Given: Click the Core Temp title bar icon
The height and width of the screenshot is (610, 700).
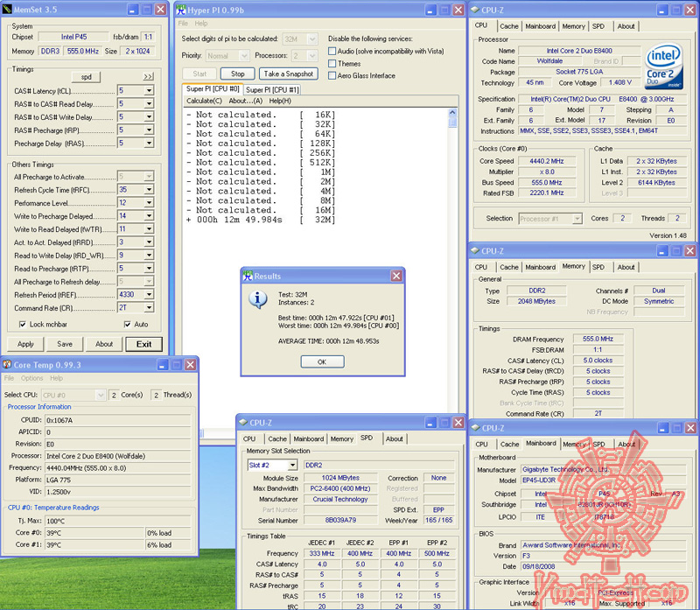Looking at the screenshot, I should pyautogui.click(x=9, y=365).
